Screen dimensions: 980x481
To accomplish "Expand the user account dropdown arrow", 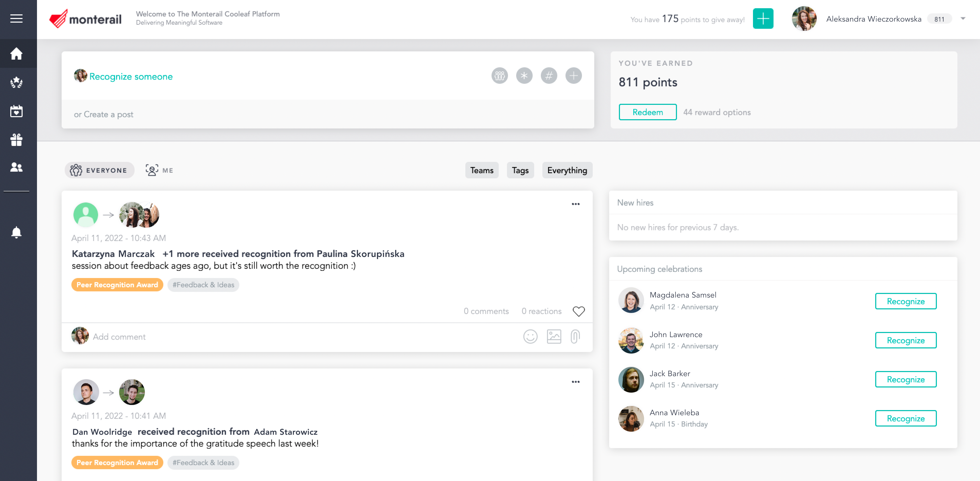I will [x=963, y=19].
